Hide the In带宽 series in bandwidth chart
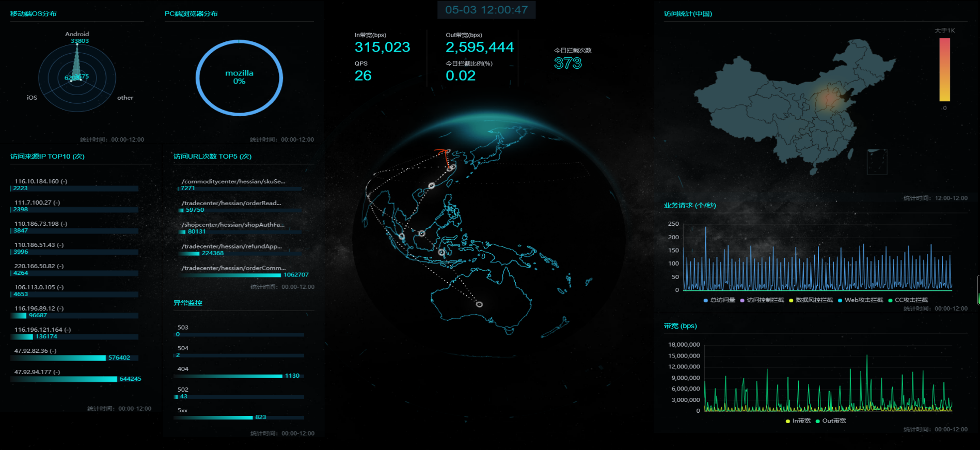 point(798,421)
